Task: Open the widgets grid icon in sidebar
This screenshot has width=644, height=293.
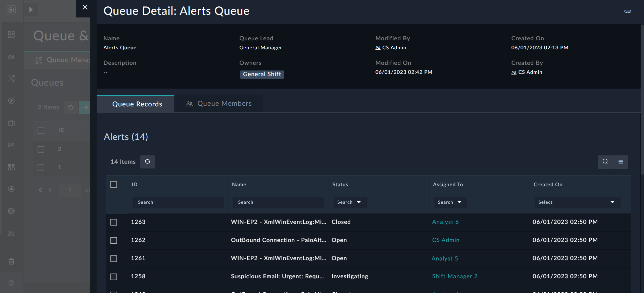Action: tap(11, 167)
